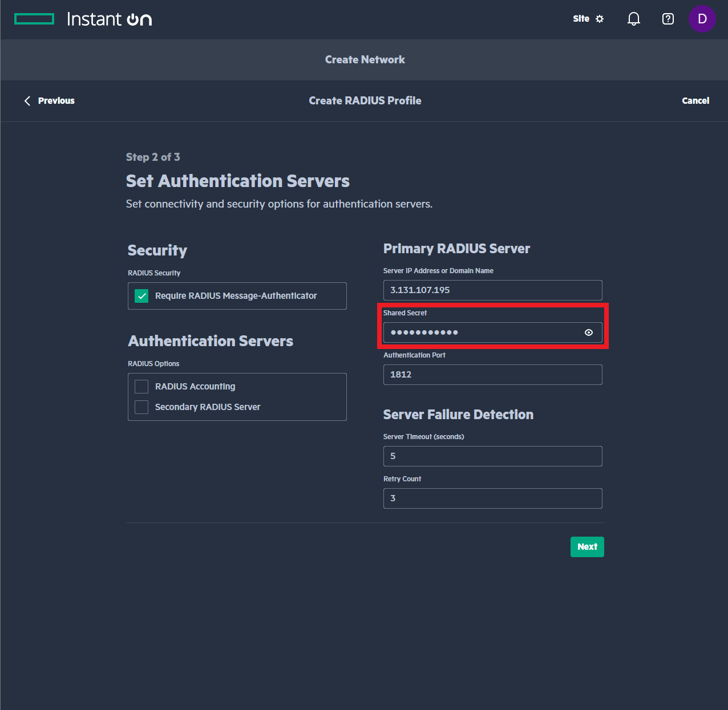This screenshot has width=728, height=710.
Task: Click the Authentication Port field
Action: coord(493,375)
